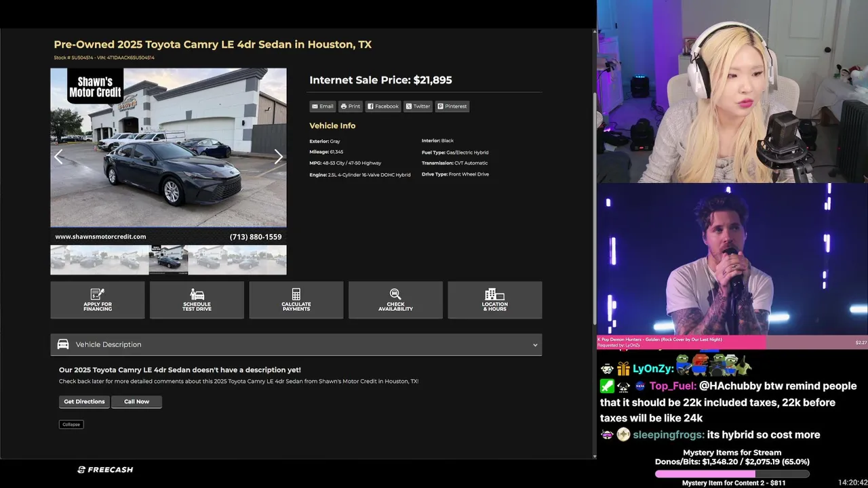This screenshot has height=488, width=868.
Task: Click the music video of the singer
Action: pos(732,260)
